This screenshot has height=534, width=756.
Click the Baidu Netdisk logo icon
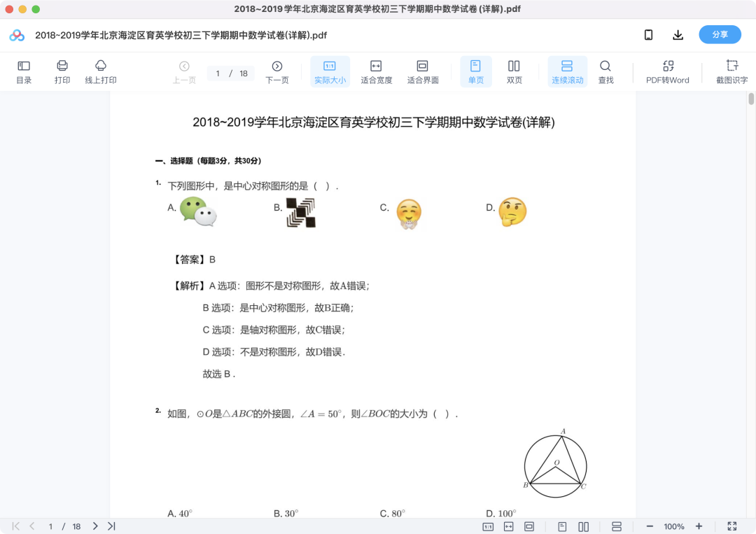[17, 35]
